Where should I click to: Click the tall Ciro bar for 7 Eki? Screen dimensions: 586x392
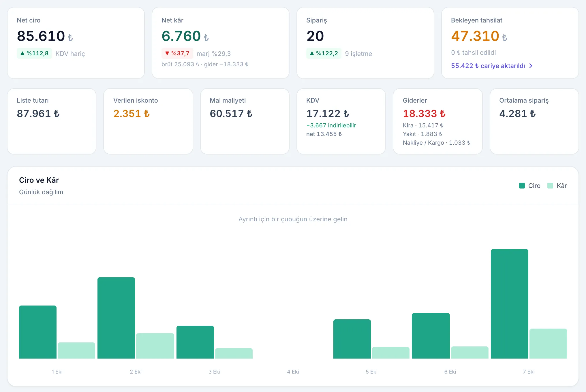point(510,304)
